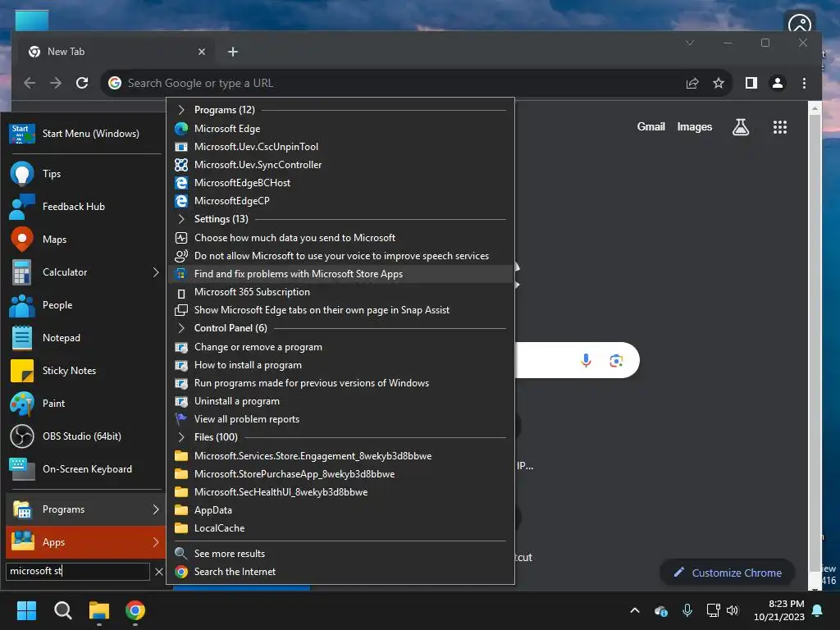Click Chrome icon on taskbar
The height and width of the screenshot is (630, 840).
point(135,610)
